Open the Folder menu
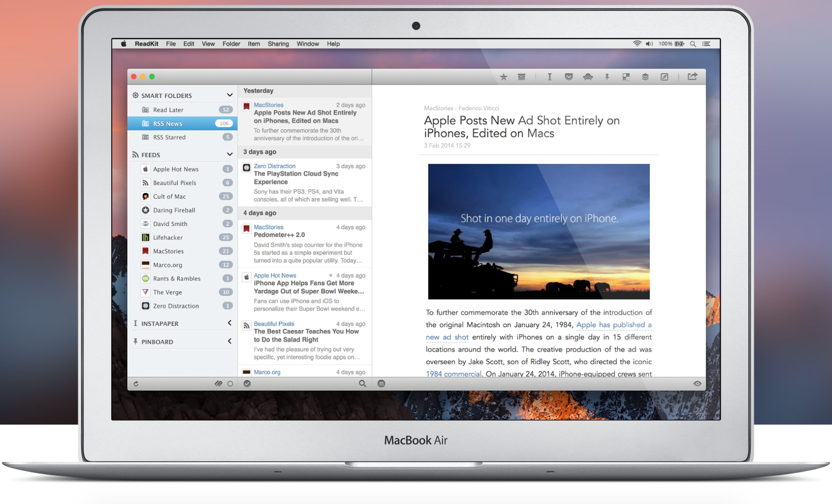Viewport: 832px width, 504px height. coord(231,44)
